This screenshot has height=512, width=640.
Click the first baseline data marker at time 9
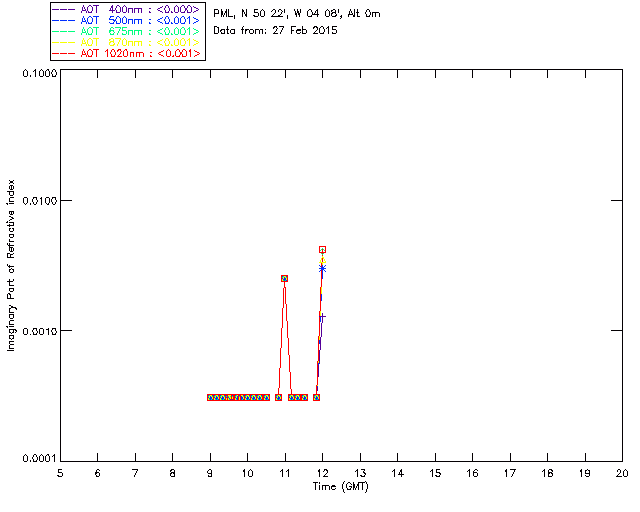click(211, 397)
